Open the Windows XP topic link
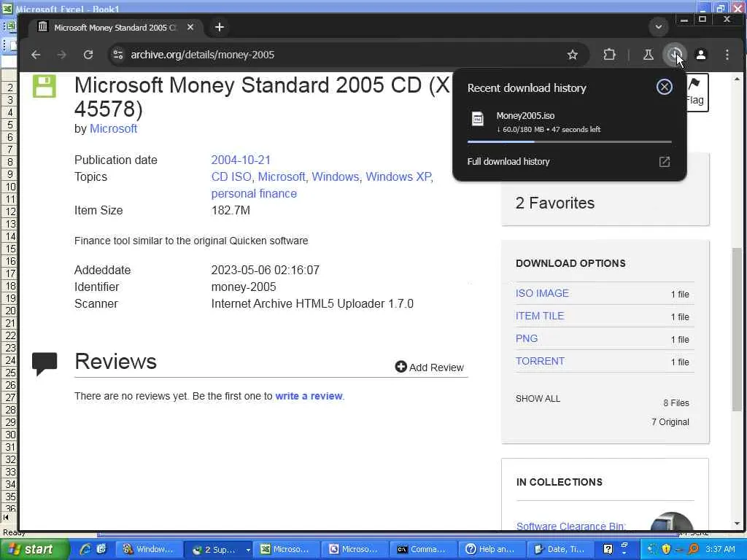747x560 pixels. [398, 176]
